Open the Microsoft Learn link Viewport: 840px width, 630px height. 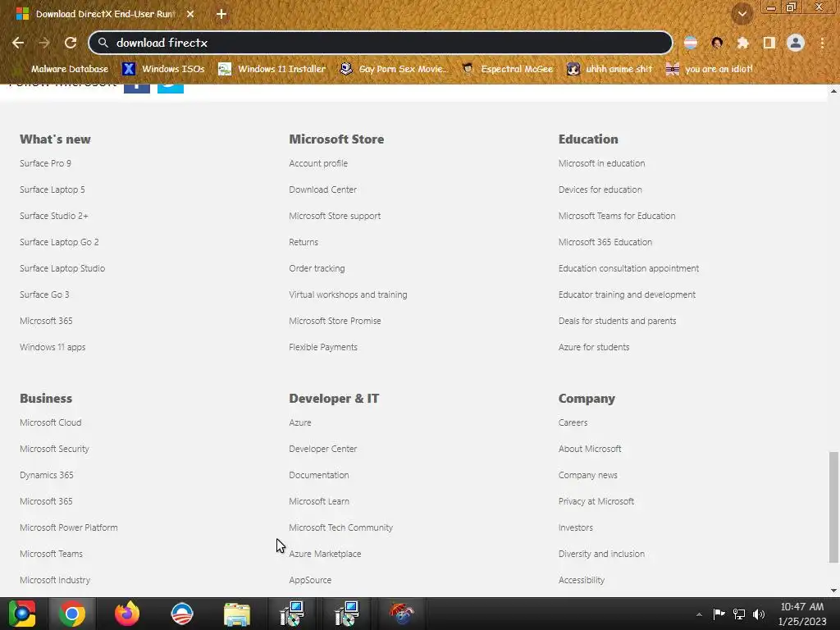[319, 501]
